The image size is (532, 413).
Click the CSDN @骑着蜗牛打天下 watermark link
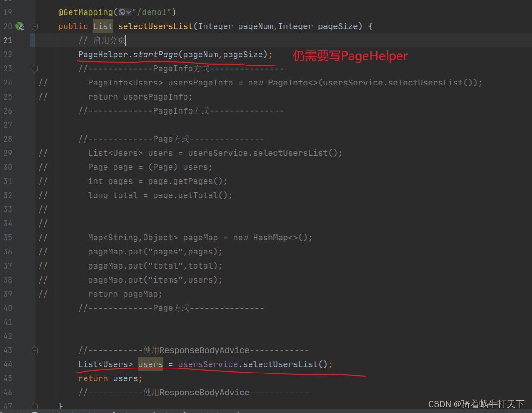477,403
